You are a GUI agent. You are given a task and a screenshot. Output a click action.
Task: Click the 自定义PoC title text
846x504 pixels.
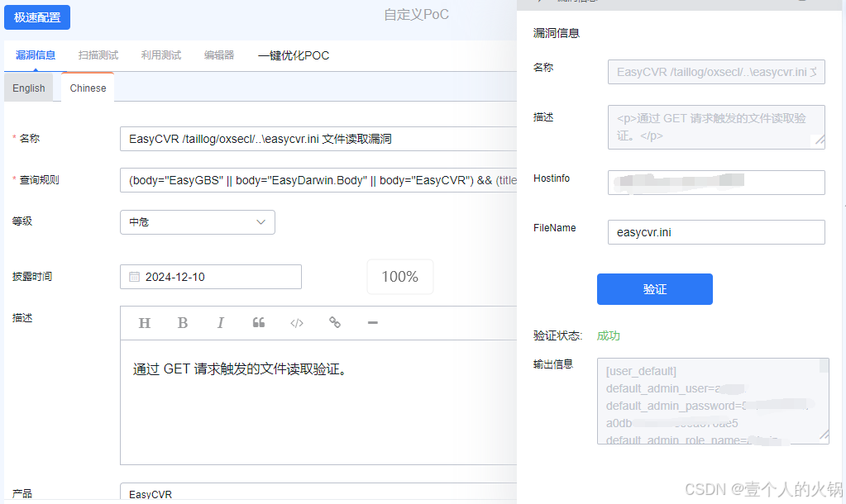416,15
